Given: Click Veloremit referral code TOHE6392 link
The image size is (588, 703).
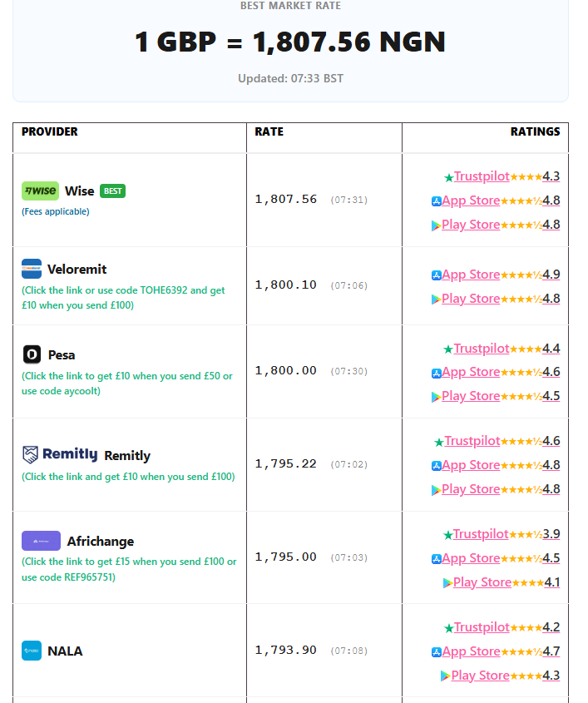Looking at the screenshot, I should (x=123, y=298).
